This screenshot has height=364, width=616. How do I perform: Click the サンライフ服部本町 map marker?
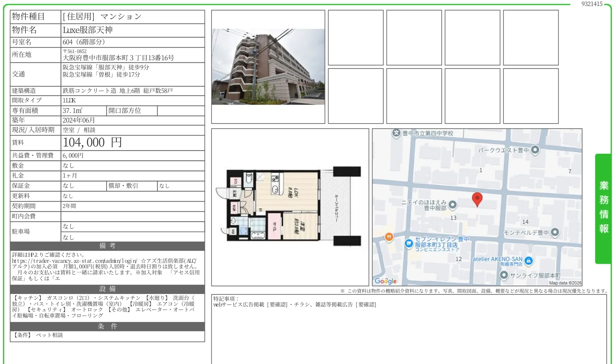pyautogui.click(x=504, y=275)
